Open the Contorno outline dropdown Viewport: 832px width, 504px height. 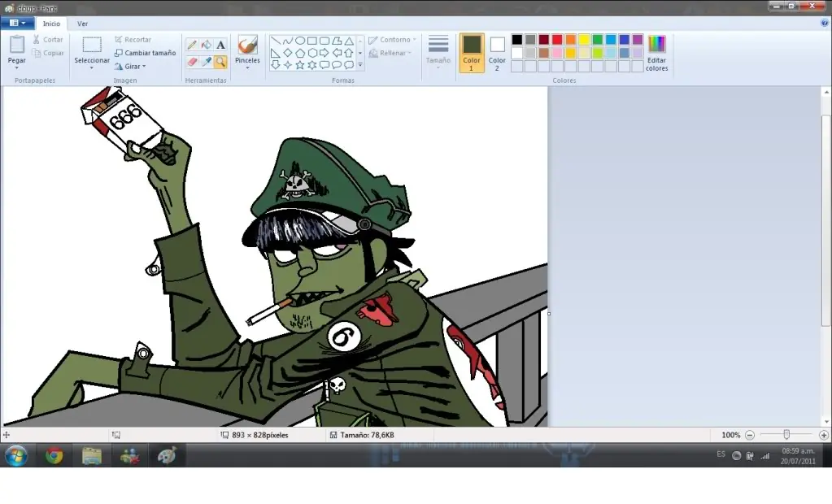[392, 40]
